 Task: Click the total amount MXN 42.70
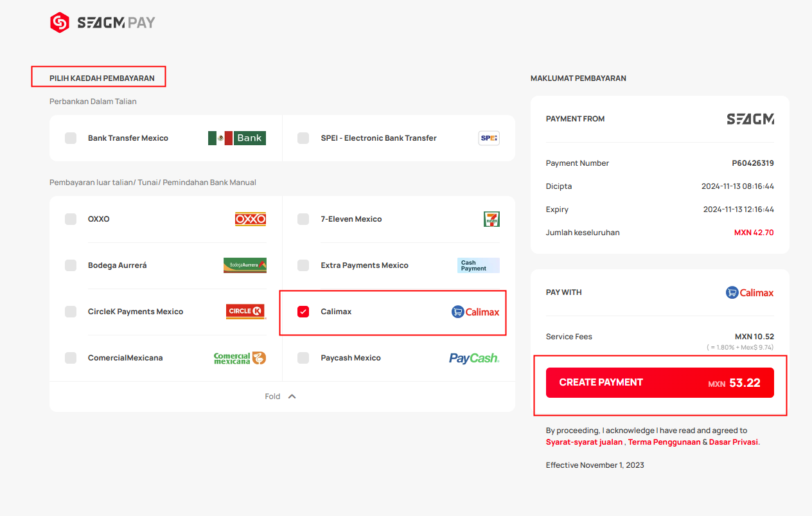(754, 233)
